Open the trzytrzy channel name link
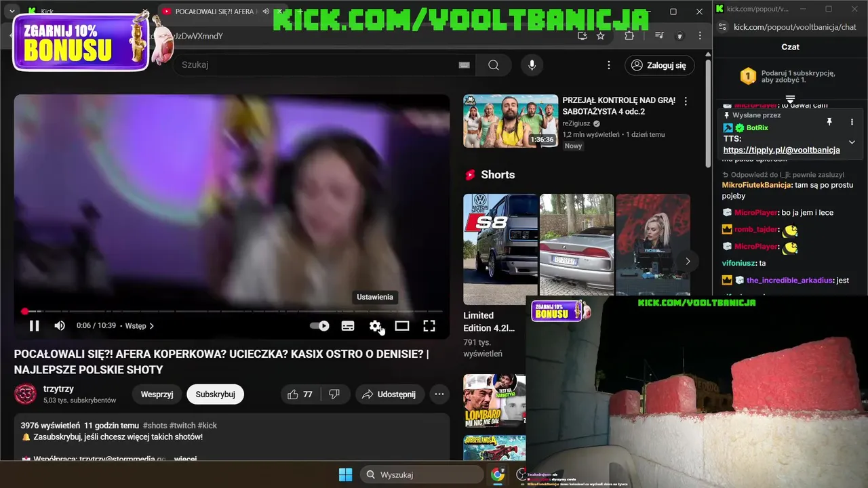This screenshot has height=488, width=868. 58,388
